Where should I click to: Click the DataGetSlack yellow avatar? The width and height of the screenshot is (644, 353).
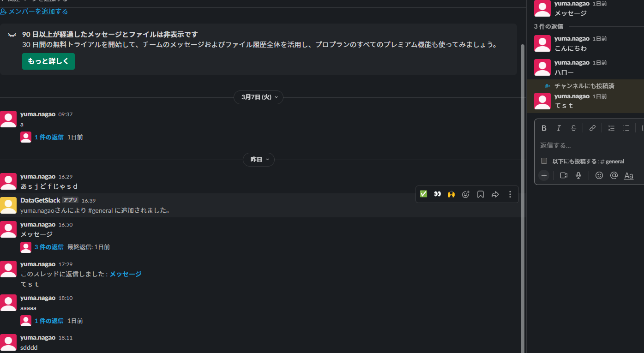(8, 205)
